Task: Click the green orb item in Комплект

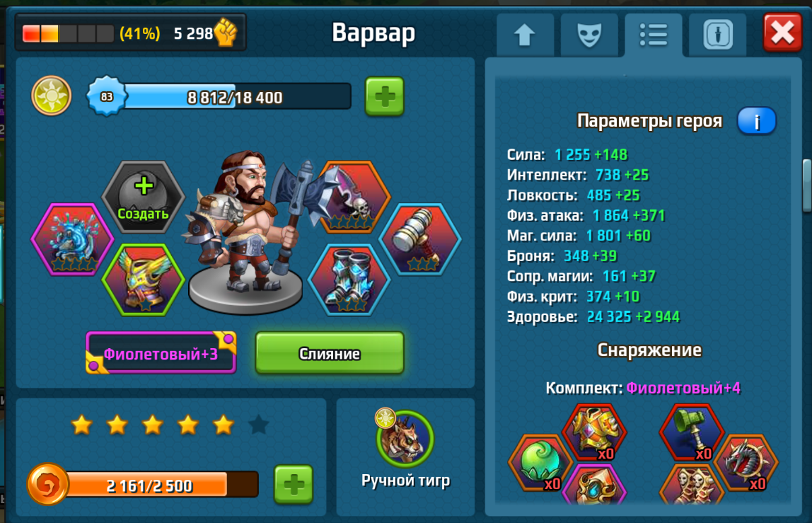Action: point(540,463)
